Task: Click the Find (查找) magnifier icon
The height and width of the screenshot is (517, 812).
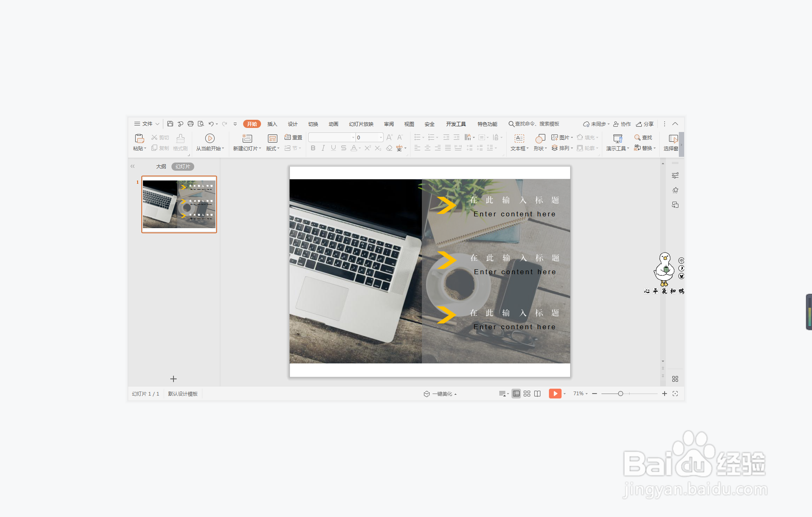Action: (x=637, y=137)
